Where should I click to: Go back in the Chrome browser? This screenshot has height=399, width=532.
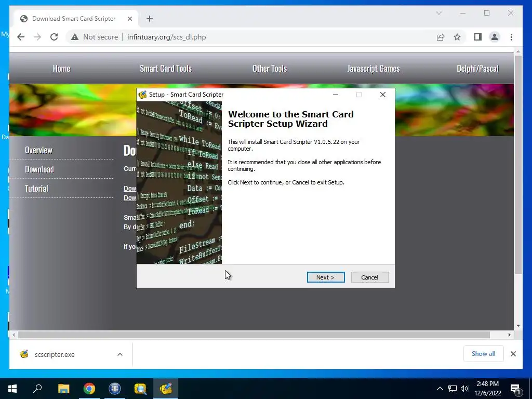(21, 37)
